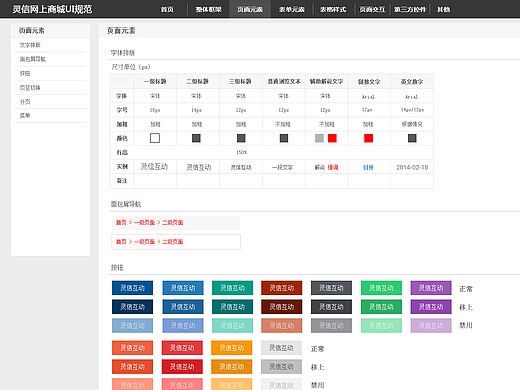Open the 首页 tab in the top navigation

pos(167,9)
